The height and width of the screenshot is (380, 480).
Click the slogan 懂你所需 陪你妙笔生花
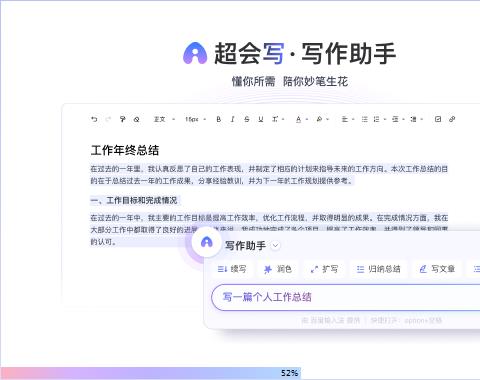point(290,81)
